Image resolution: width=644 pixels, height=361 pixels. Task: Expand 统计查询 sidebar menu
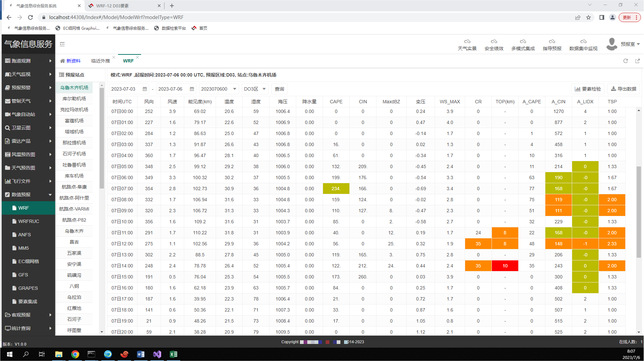tap(28, 328)
